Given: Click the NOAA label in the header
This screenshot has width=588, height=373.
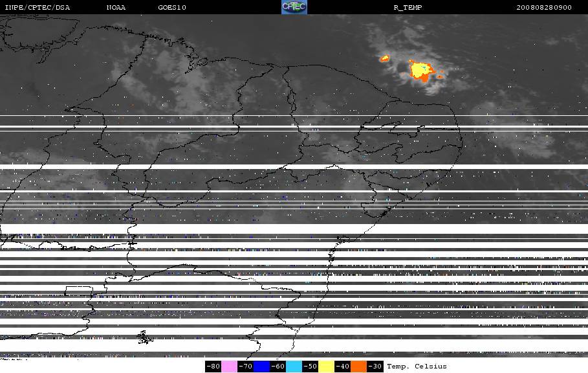Looking at the screenshot, I should tap(116, 8).
